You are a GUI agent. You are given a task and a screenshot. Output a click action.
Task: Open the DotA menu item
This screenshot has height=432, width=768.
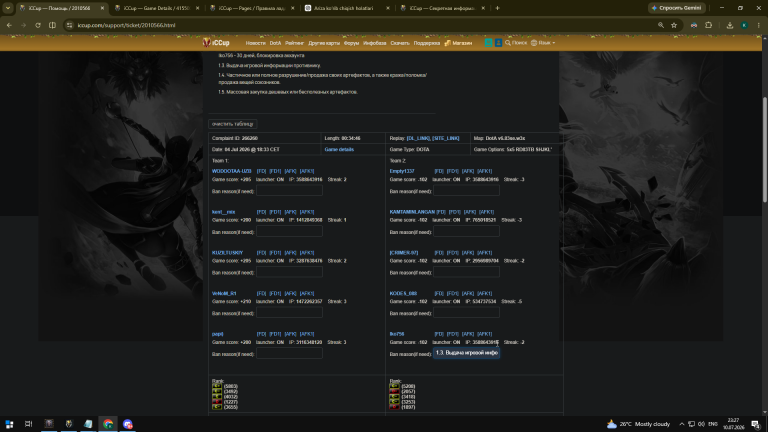[275, 43]
